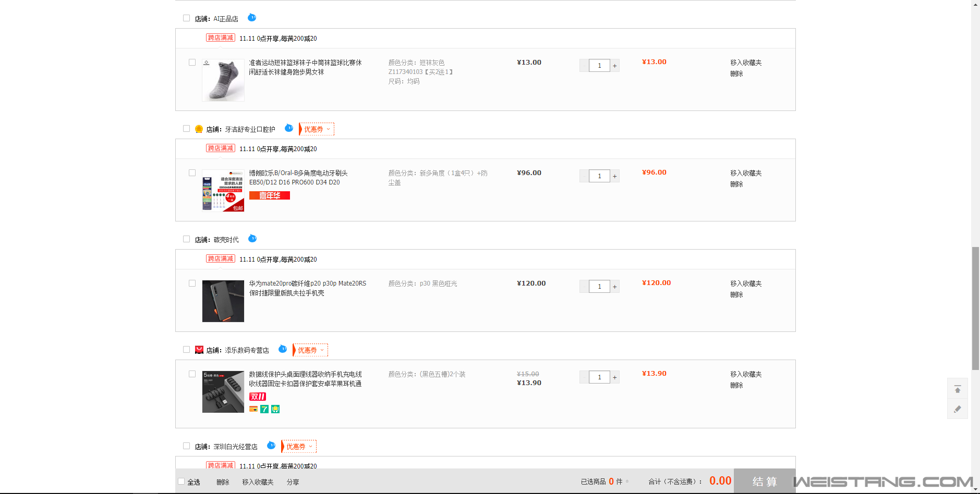
Task: Open the 准者运动短袜 product title link
Action: [x=305, y=67]
